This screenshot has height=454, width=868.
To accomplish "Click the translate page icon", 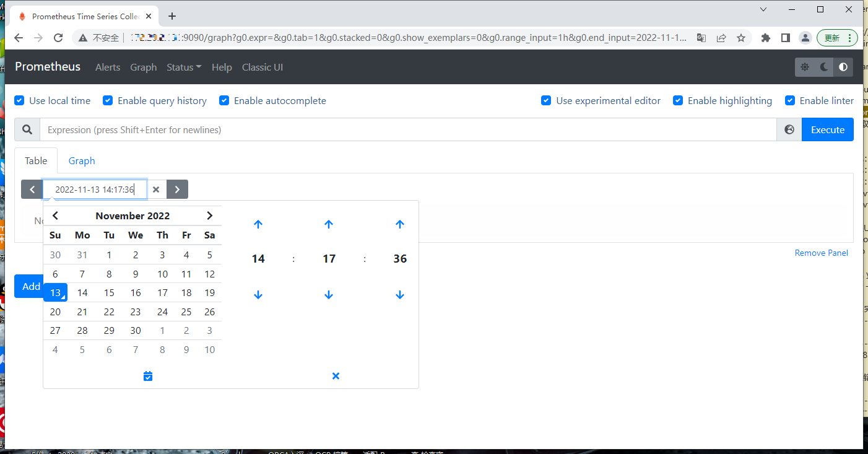I will coord(701,38).
